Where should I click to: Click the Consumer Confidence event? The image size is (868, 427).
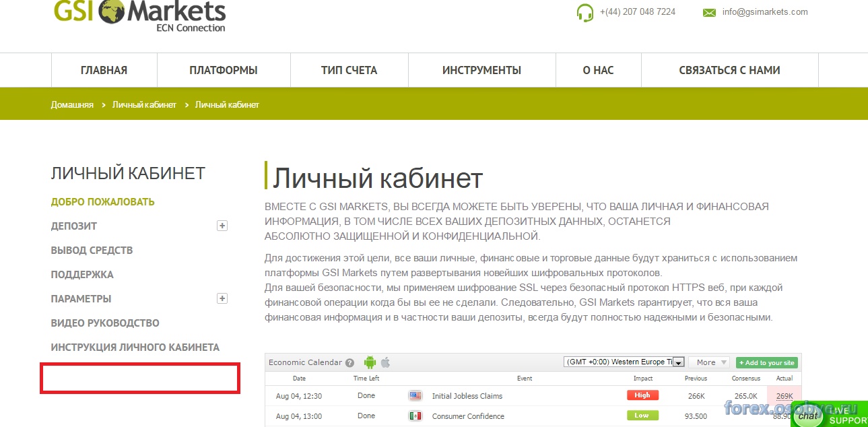coord(468,416)
